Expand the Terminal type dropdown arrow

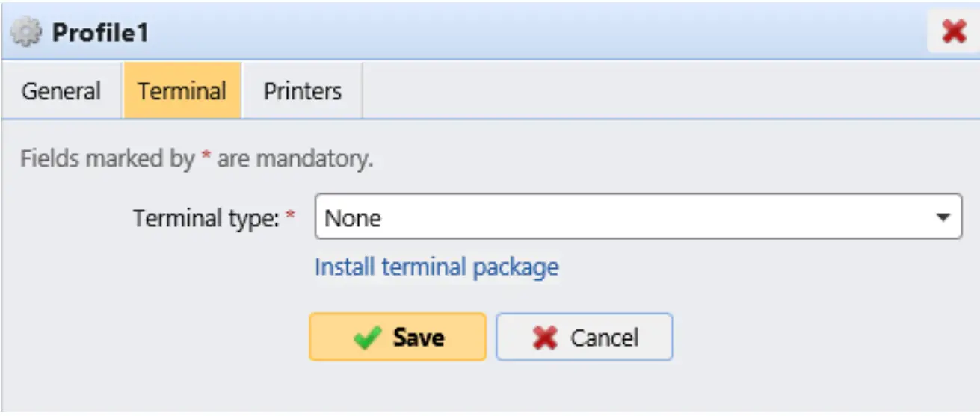pyautogui.click(x=943, y=217)
